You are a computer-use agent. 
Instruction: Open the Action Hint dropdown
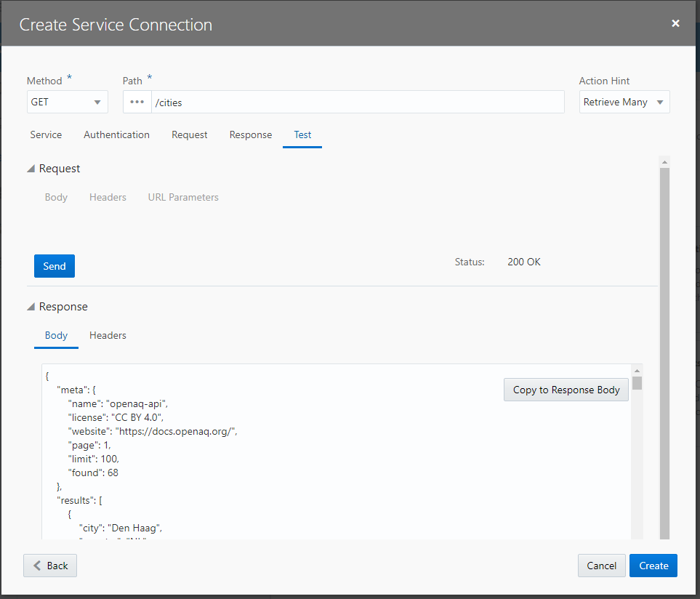coord(624,102)
